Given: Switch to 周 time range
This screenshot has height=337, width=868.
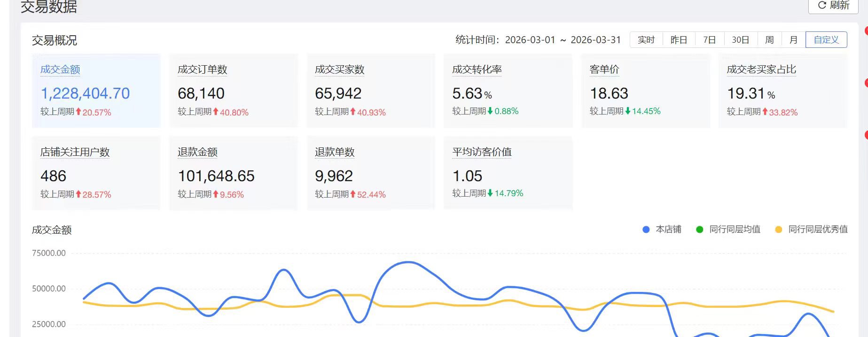Looking at the screenshot, I should click(x=769, y=40).
